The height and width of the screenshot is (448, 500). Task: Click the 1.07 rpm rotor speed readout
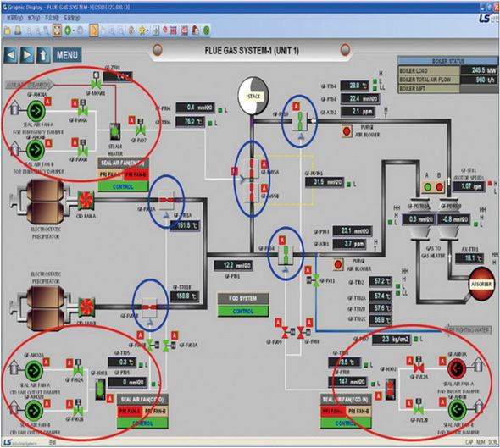tap(468, 186)
